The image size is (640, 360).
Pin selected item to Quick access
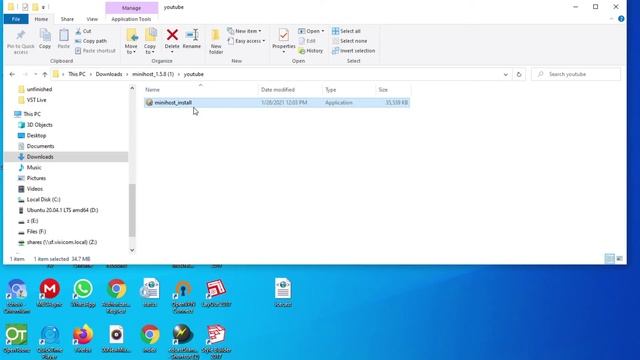20,42
